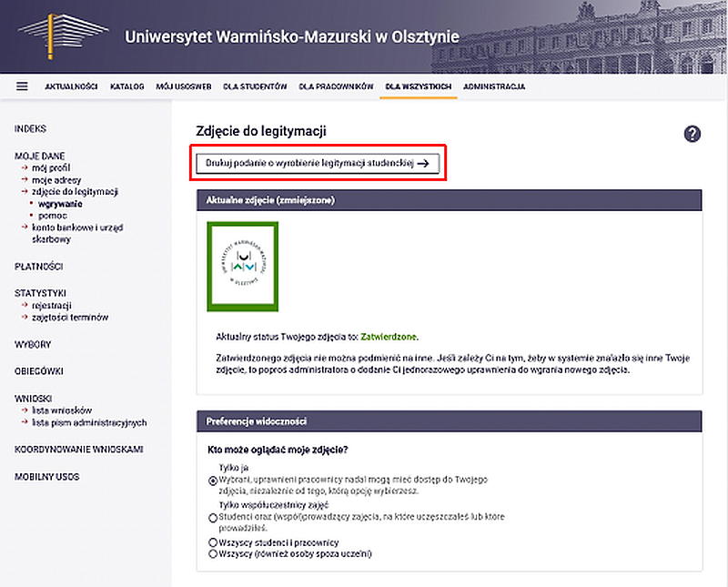This screenshot has width=728, height=587.
Task: Open the MOBILNY USOS sidebar section
Action: 46,476
